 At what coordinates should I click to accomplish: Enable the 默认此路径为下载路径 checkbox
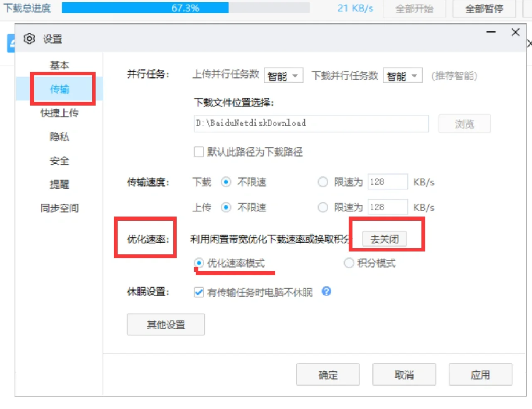199,152
